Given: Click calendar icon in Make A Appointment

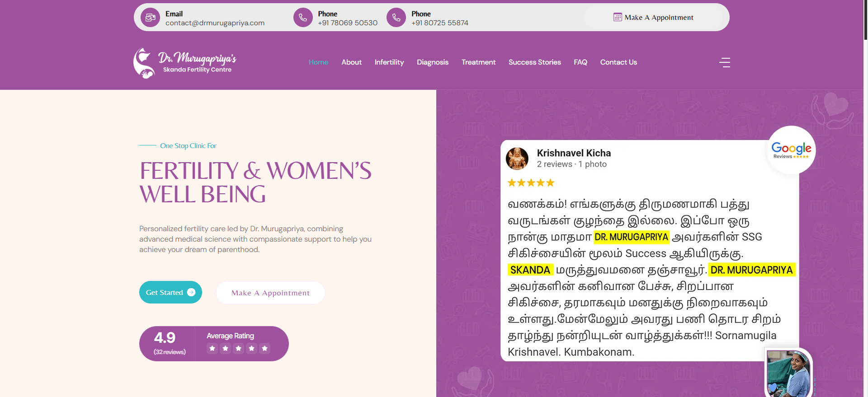Looking at the screenshot, I should point(618,17).
